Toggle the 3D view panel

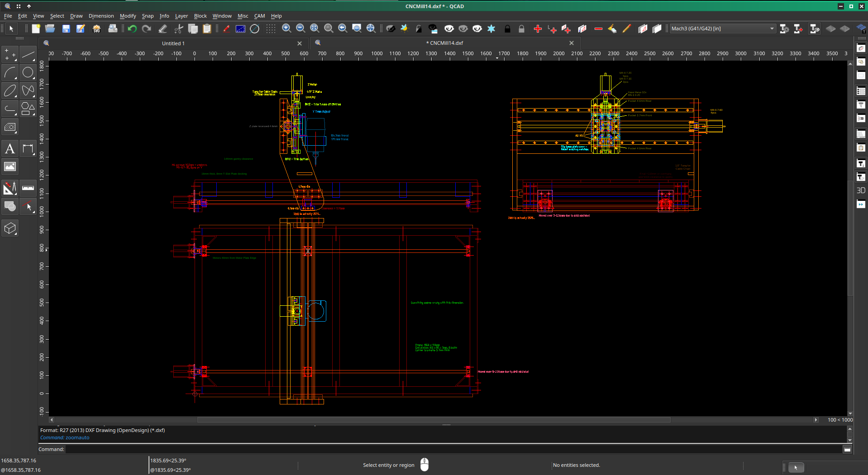(x=861, y=190)
